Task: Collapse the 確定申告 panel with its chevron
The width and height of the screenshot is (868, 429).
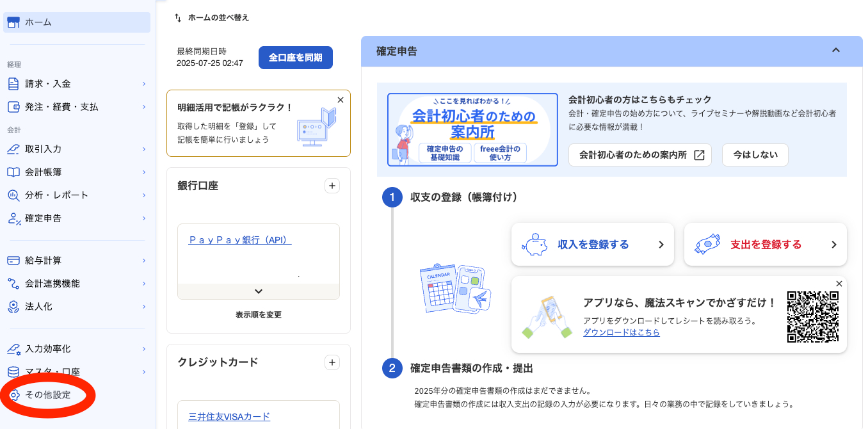Action: point(836,50)
